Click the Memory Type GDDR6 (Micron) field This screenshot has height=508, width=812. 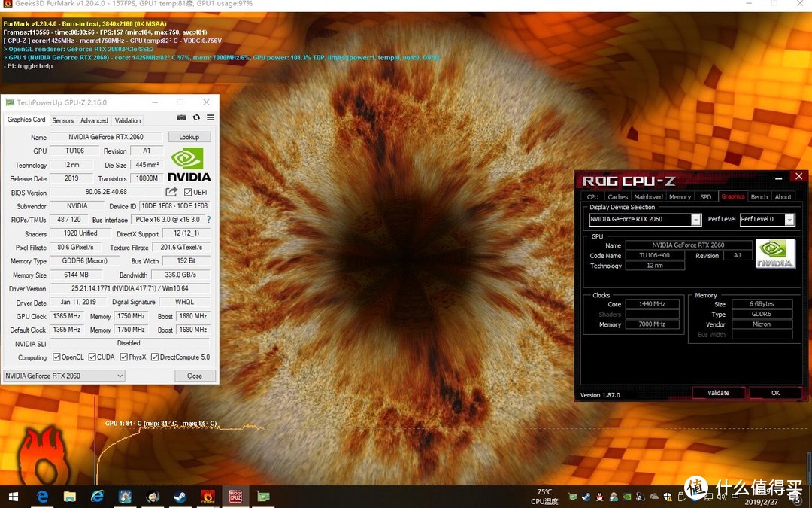(84, 261)
